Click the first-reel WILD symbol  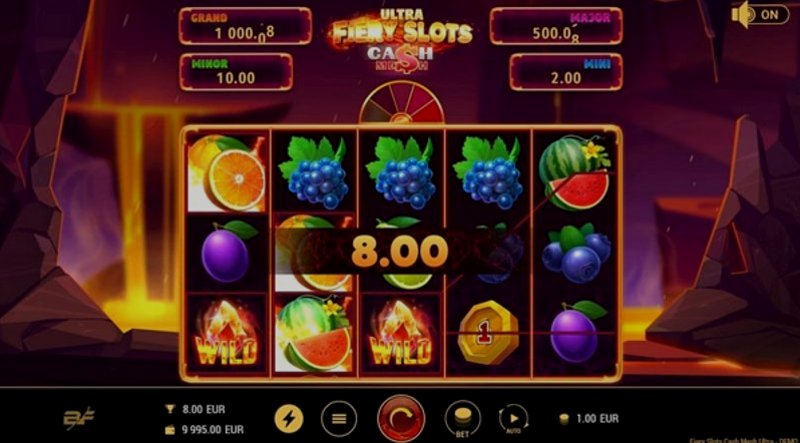pyautogui.click(x=227, y=335)
